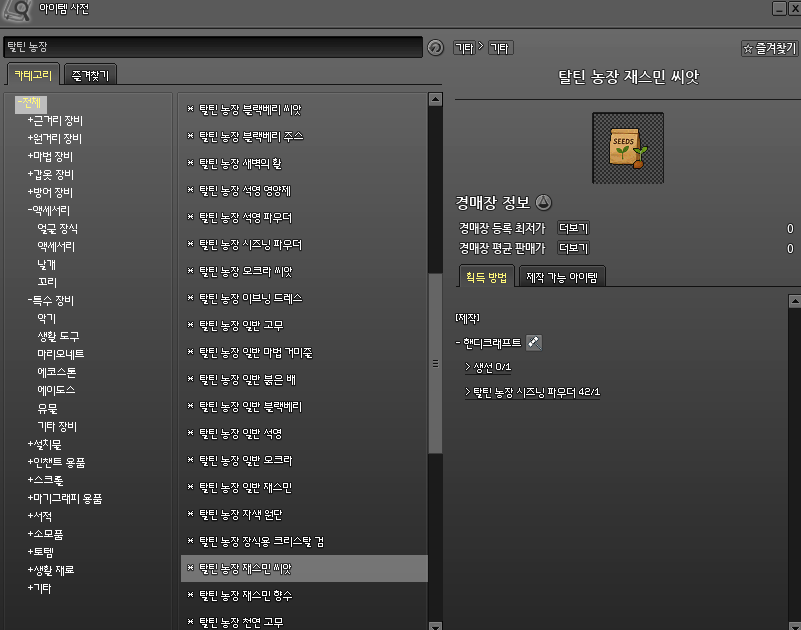Click the ※ icon beside 탈틴 농장 모크라 씨앗

189,271
